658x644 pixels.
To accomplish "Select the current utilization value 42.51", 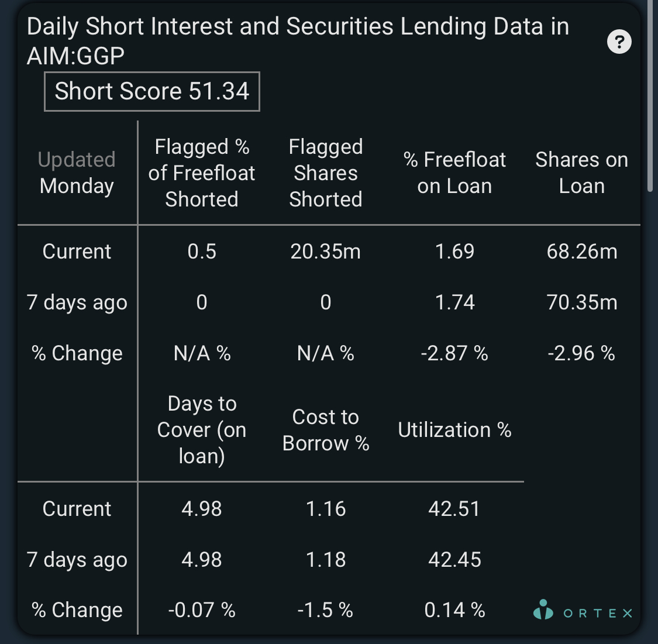I will [454, 509].
